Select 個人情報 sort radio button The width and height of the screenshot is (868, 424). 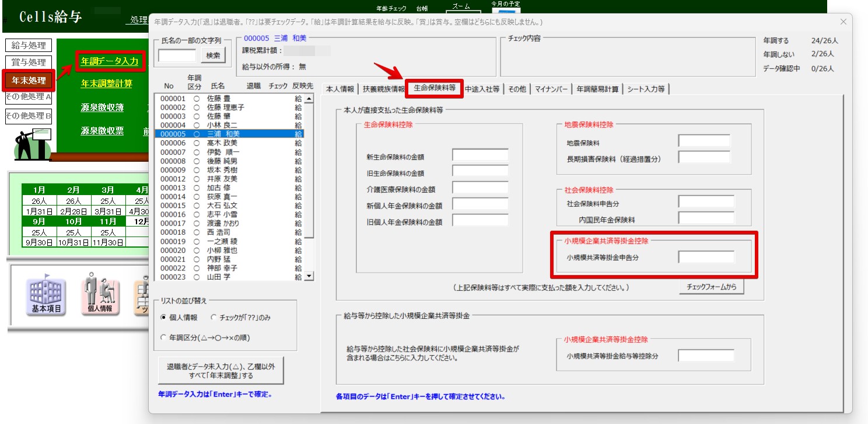pyautogui.click(x=163, y=318)
